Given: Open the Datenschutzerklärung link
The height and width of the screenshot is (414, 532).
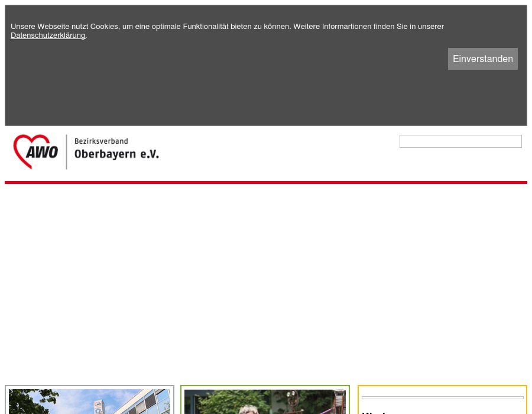Looking at the screenshot, I should click(x=48, y=35).
